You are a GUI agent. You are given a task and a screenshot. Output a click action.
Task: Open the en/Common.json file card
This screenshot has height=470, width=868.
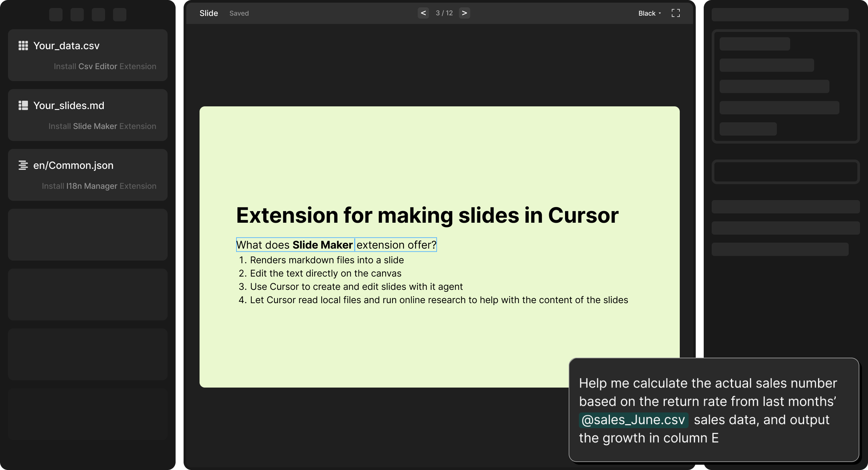pyautogui.click(x=87, y=175)
